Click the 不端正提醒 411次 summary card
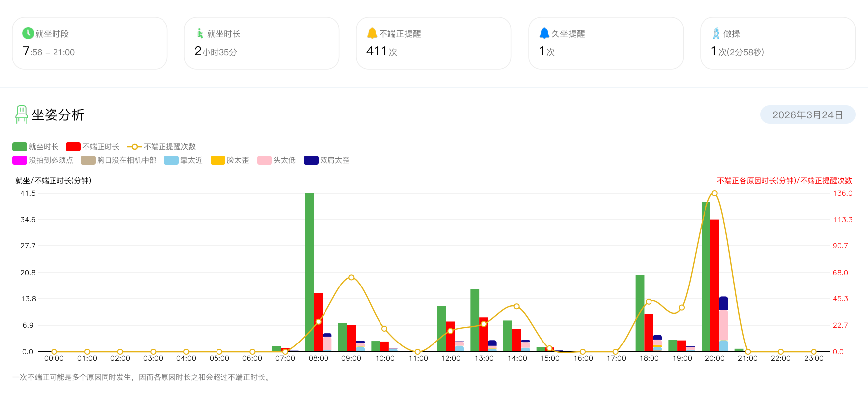The height and width of the screenshot is (400, 868). pos(433,43)
